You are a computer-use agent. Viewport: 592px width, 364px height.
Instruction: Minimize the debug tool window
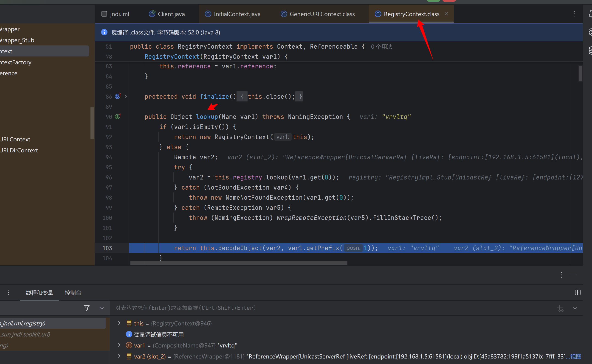573,275
